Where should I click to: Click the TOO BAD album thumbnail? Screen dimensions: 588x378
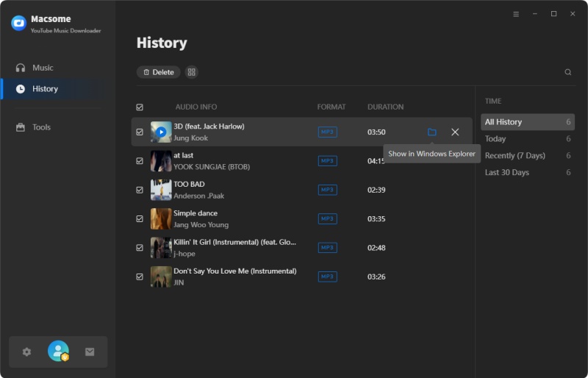(x=161, y=190)
